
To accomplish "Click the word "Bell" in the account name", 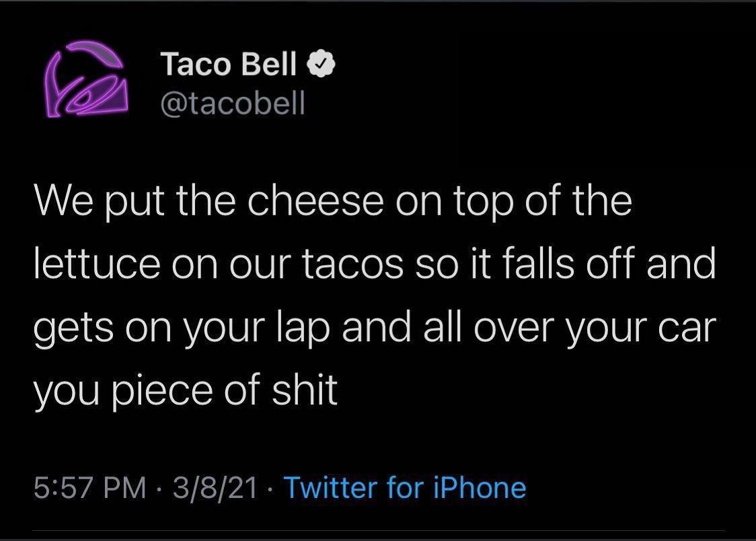I will coord(268,65).
